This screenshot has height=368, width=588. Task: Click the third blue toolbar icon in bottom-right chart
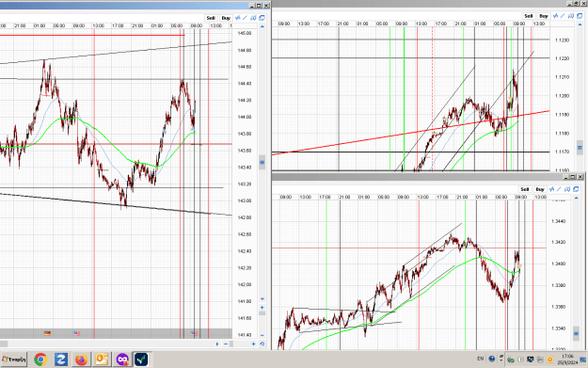[x=567, y=189]
